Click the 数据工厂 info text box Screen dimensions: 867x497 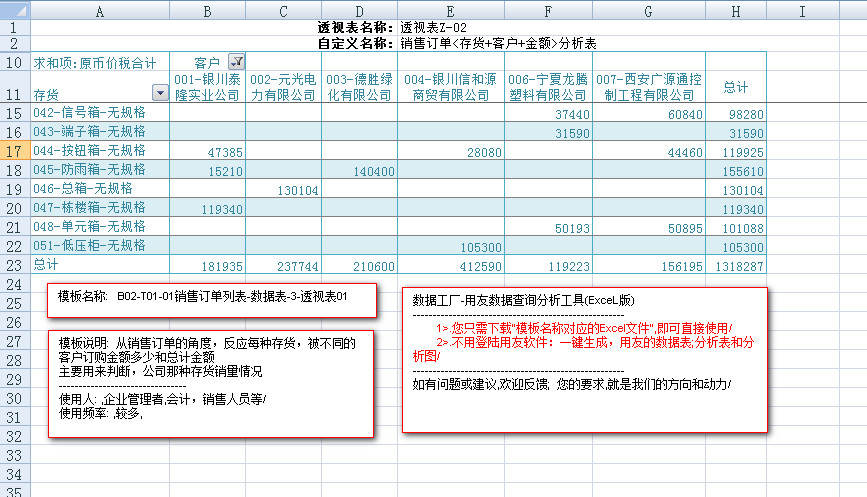pos(584,360)
